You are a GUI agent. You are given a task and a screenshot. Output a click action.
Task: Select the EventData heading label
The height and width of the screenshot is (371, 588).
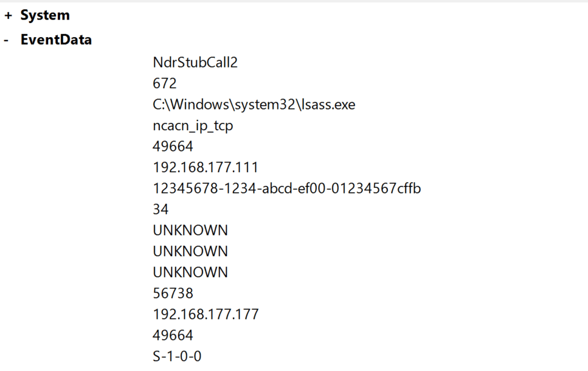[x=57, y=40]
